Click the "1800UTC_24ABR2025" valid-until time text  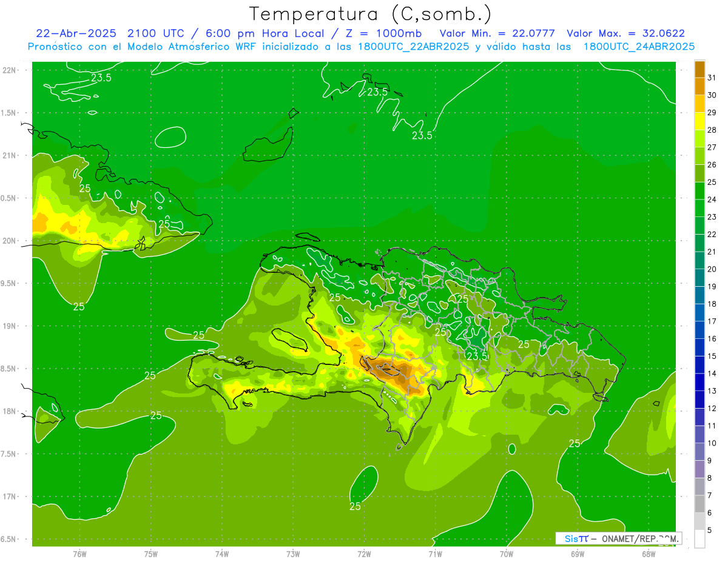point(639,46)
